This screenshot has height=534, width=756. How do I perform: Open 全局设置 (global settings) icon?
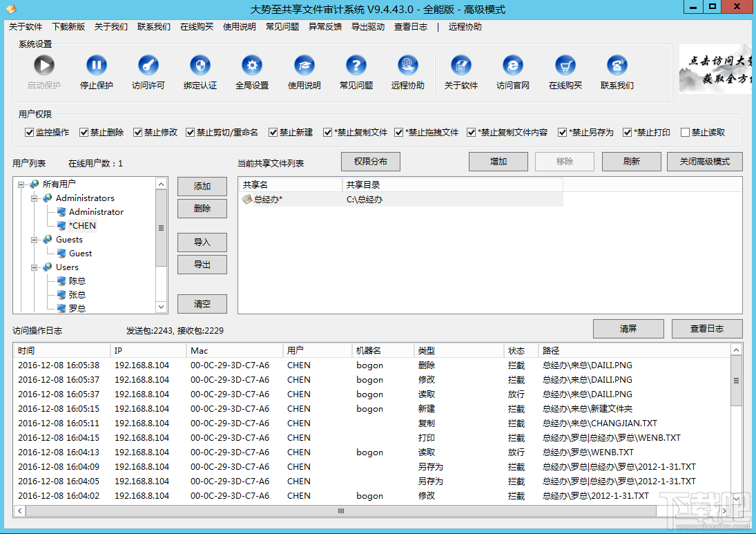(x=251, y=65)
